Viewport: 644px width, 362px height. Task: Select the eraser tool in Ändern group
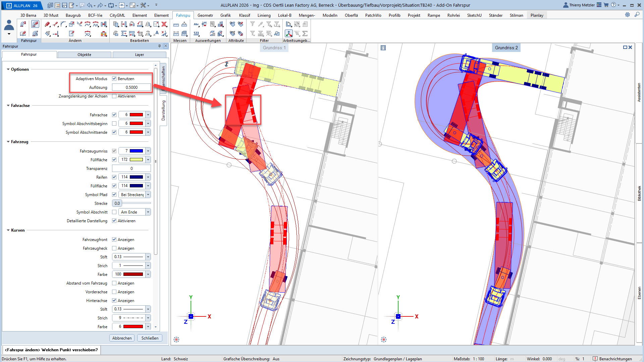pos(47,24)
